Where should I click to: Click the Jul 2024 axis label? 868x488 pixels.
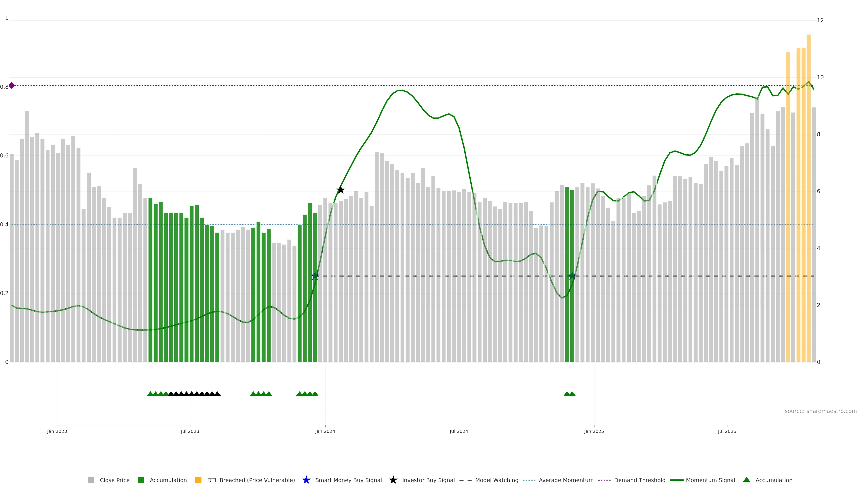[x=459, y=431]
